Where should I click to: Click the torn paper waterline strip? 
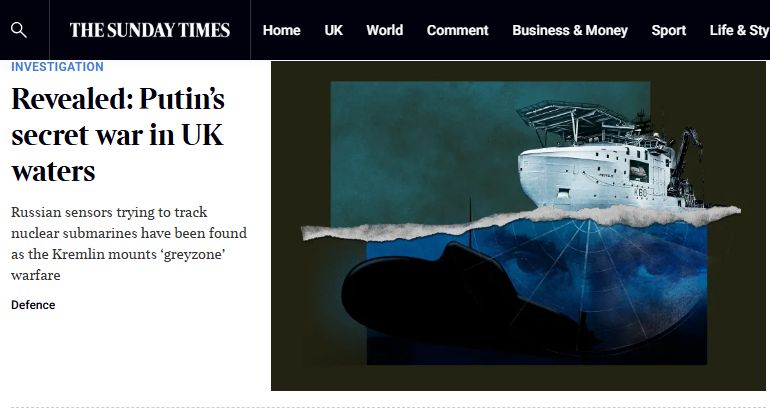coord(521,222)
